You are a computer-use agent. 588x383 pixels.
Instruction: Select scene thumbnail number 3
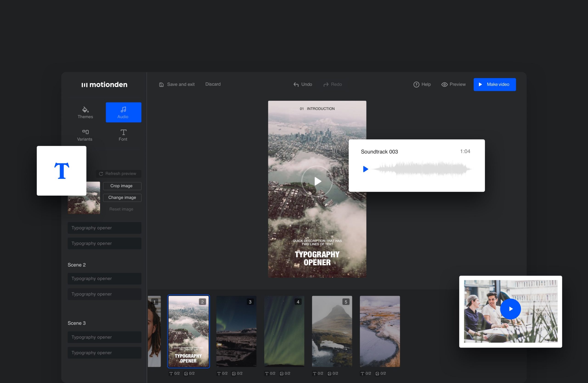click(236, 331)
